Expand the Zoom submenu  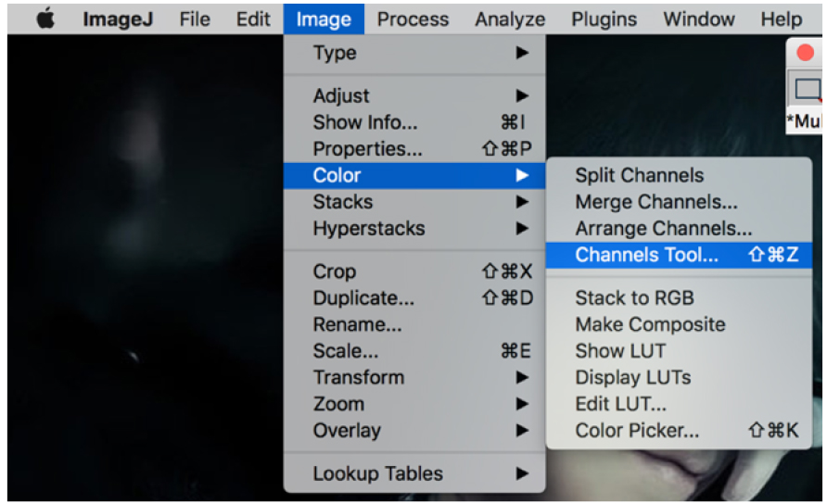[x=414, y=404]
